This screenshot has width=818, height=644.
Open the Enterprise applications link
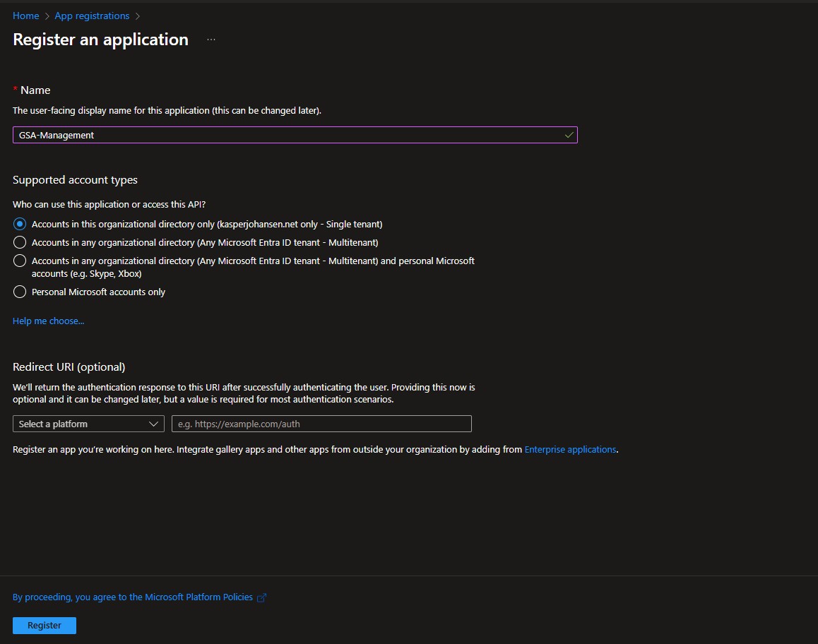[570, 449]
